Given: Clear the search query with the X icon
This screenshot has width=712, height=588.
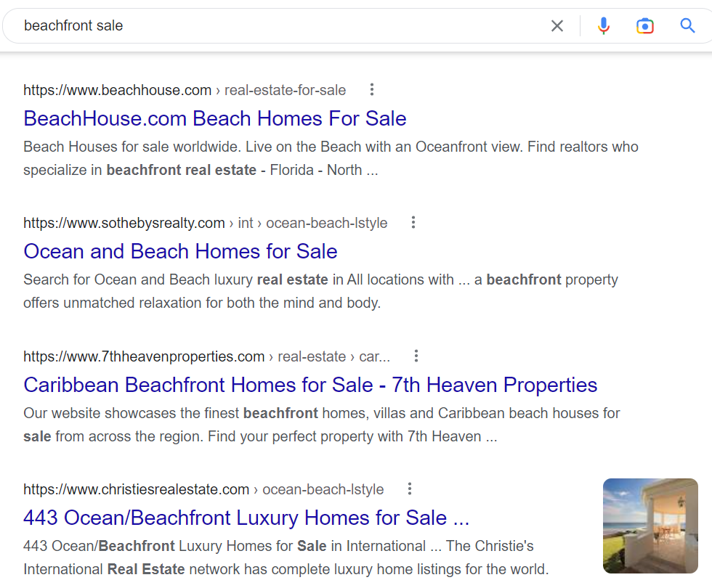Looking at the screenshot, I should pos(557,25).
